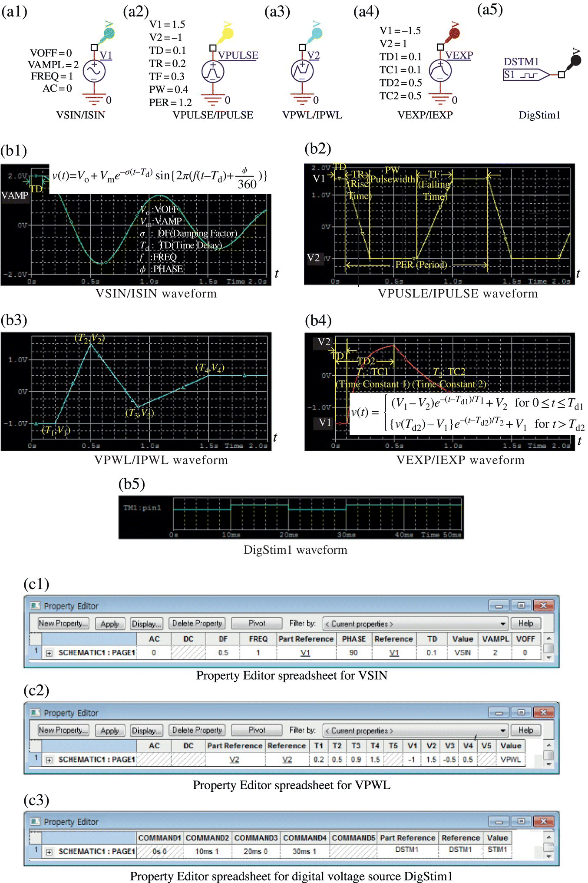
Task: Click the DSTM1 digital stimulus symbol
Action: [x=526, y=75]
